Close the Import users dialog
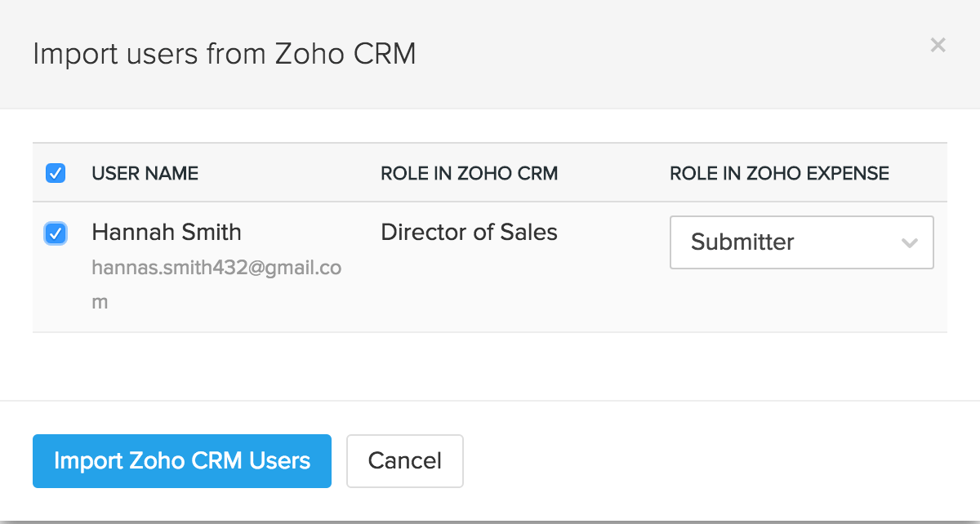Image resolution: width=980 pixels, height=524 pixels. click(x=938, y=46)
